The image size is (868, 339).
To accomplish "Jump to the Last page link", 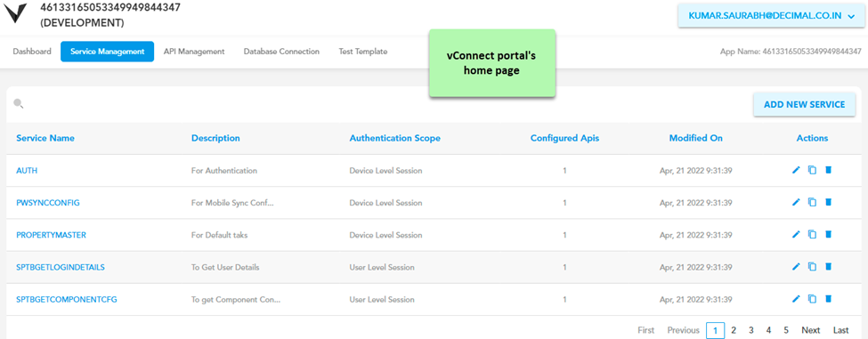I will pos(841,330).
